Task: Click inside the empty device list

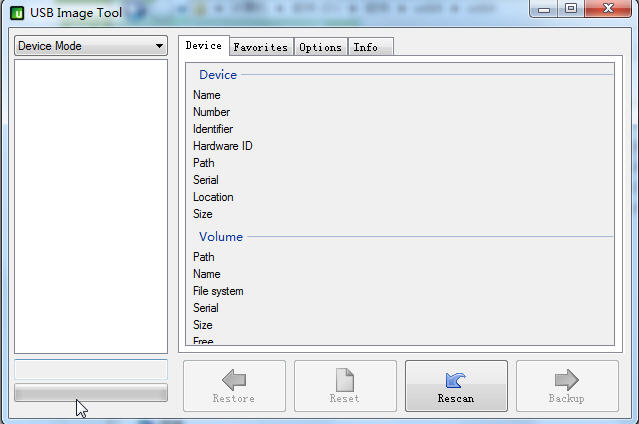Action: coord(91,206)
